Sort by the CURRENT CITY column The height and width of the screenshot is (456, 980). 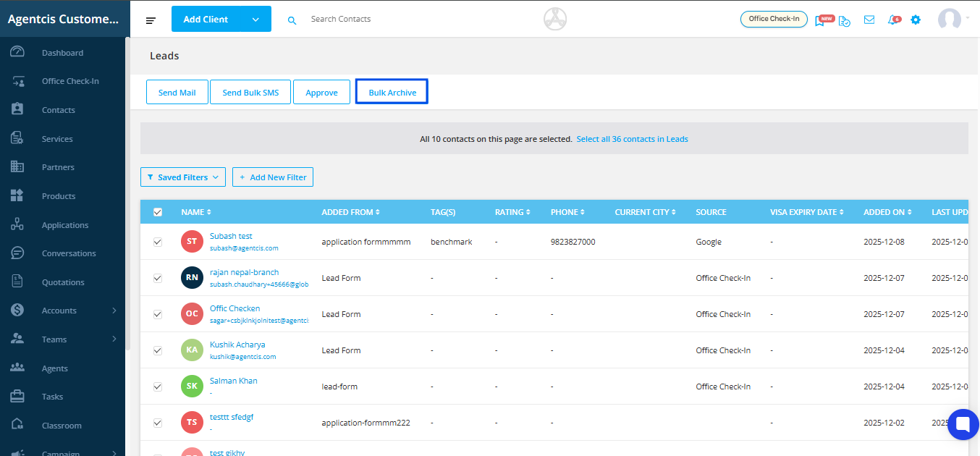tap(646, 212)
